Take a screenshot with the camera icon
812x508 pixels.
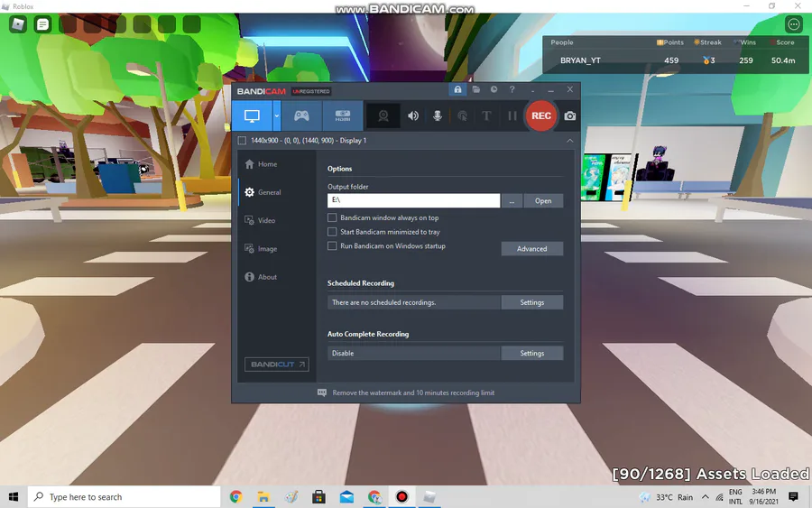click(569, 116)
